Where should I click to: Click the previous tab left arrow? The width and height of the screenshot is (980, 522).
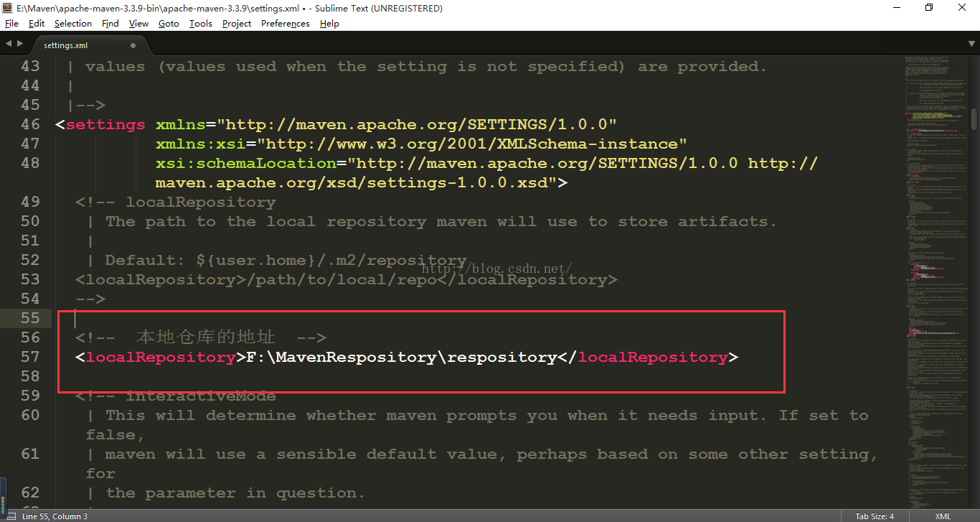click(9, 44)
